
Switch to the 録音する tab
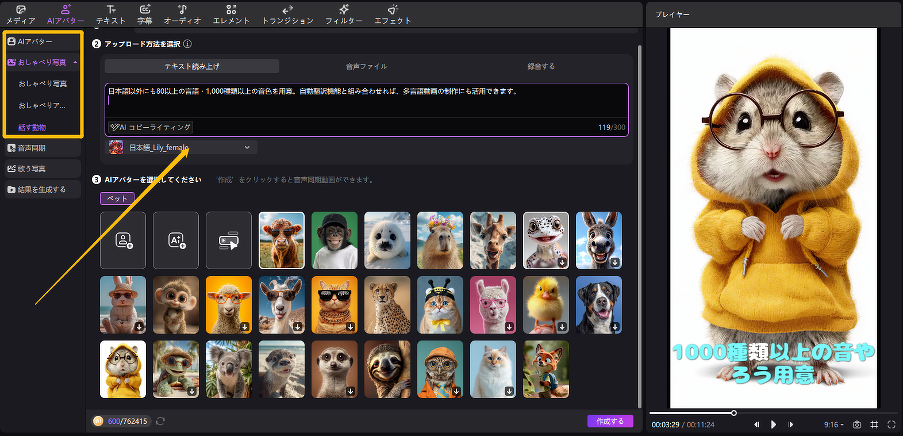pos(541,66)
